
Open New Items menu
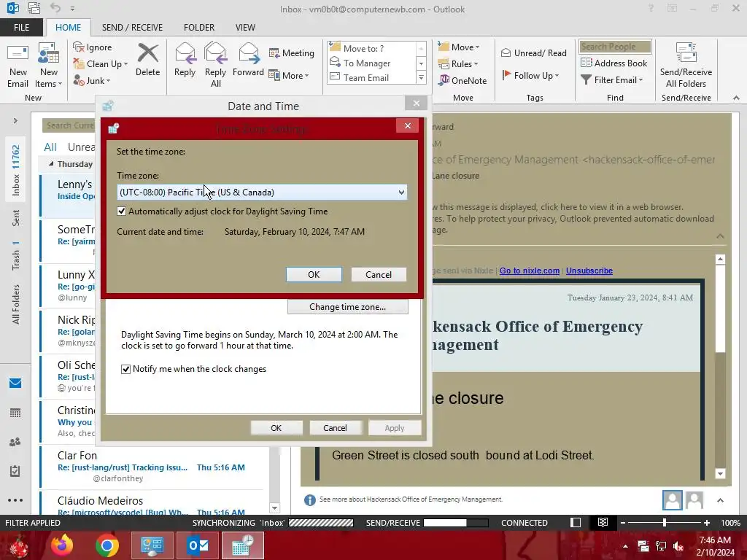tap(49, 65)
